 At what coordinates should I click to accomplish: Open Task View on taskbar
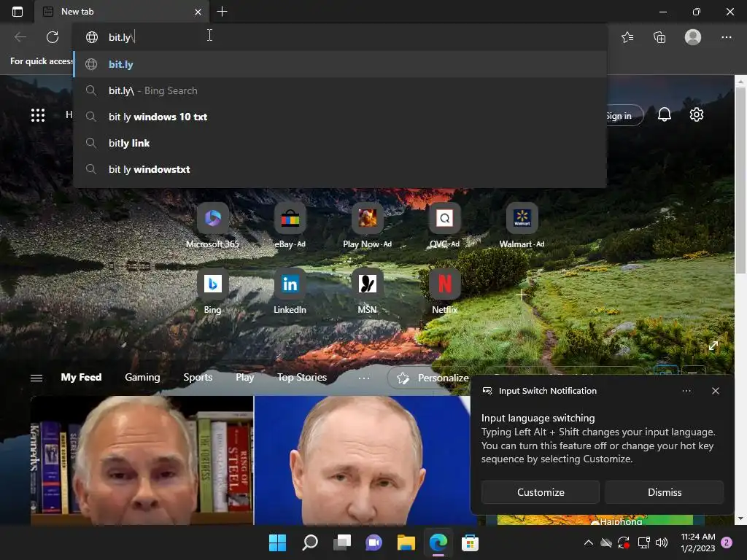pyautogui.click(x=341, y=542)
